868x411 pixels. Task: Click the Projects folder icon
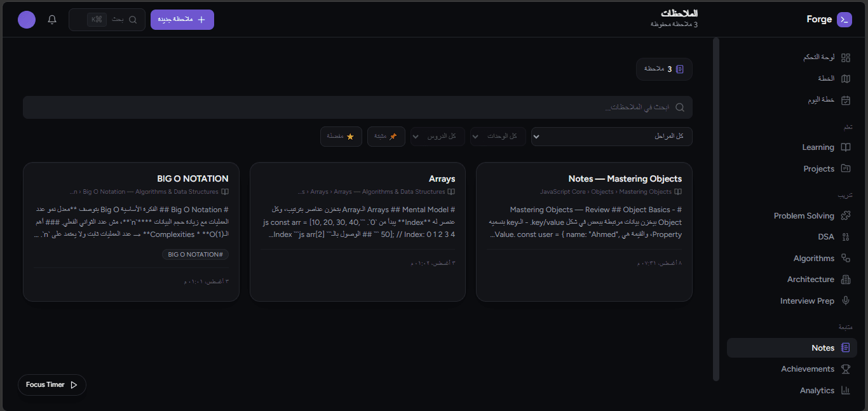pos(846,168)
